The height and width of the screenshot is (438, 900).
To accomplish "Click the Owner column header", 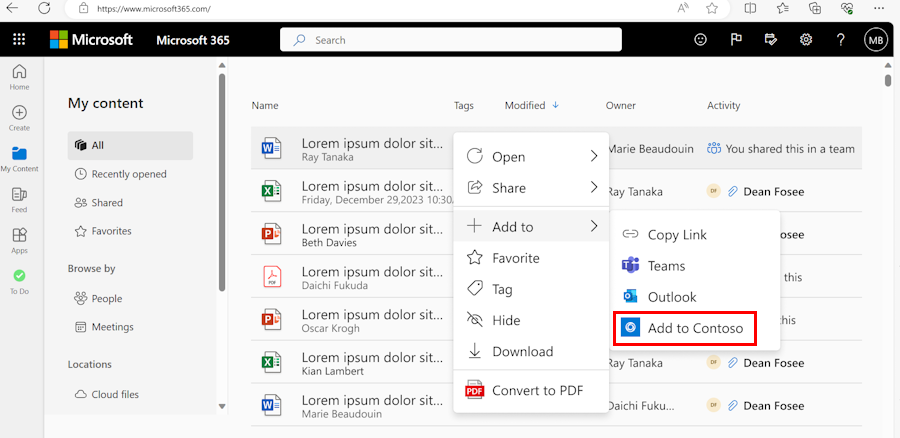I will tap(620, 106).
